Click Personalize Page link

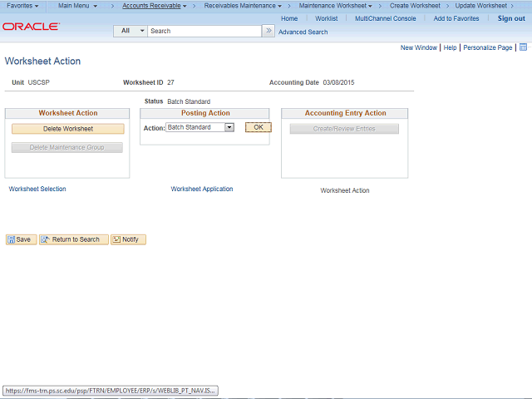488,47
